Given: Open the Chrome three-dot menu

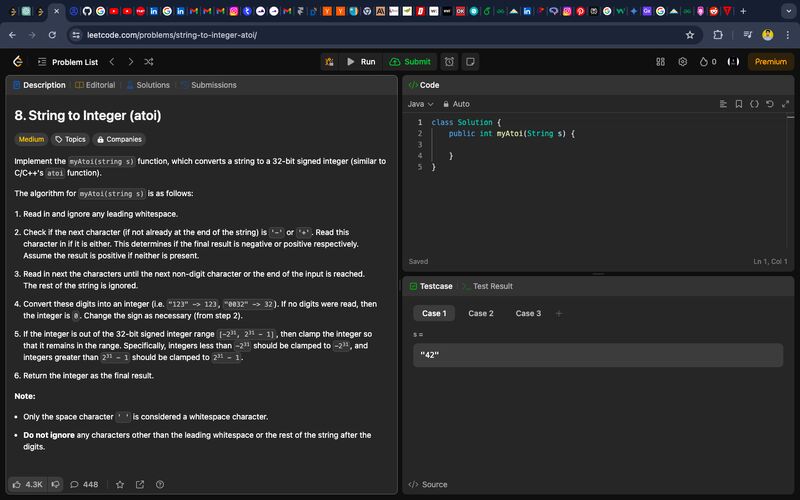Looking at the screenshot, I should point(788,35).
